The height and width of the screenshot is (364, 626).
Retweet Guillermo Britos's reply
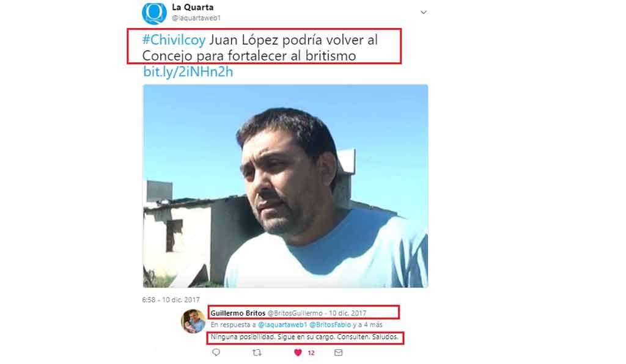coord(257,352)
